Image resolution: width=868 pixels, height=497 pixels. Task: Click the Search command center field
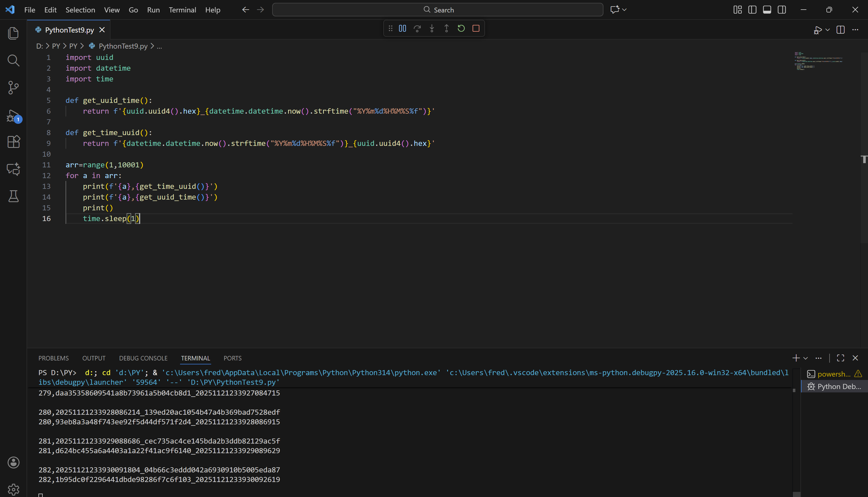[x=438, y=10]
